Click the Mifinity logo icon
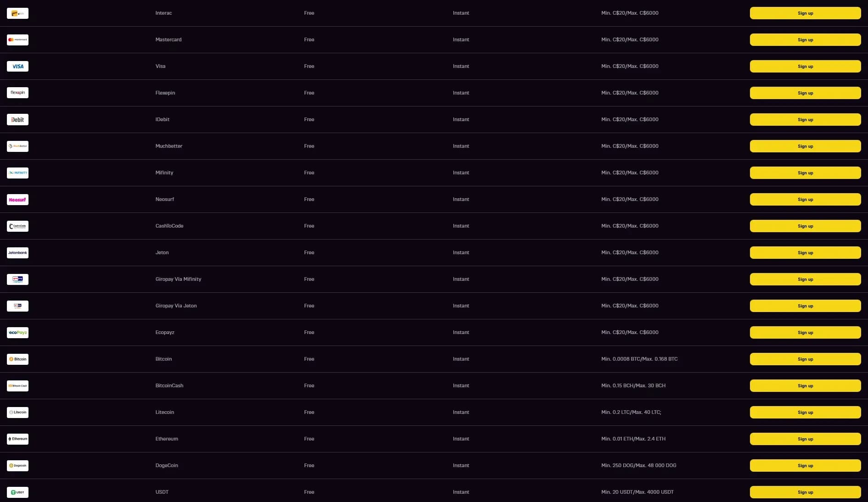Viewport: 868px width, 502px height. coord(17,173)
